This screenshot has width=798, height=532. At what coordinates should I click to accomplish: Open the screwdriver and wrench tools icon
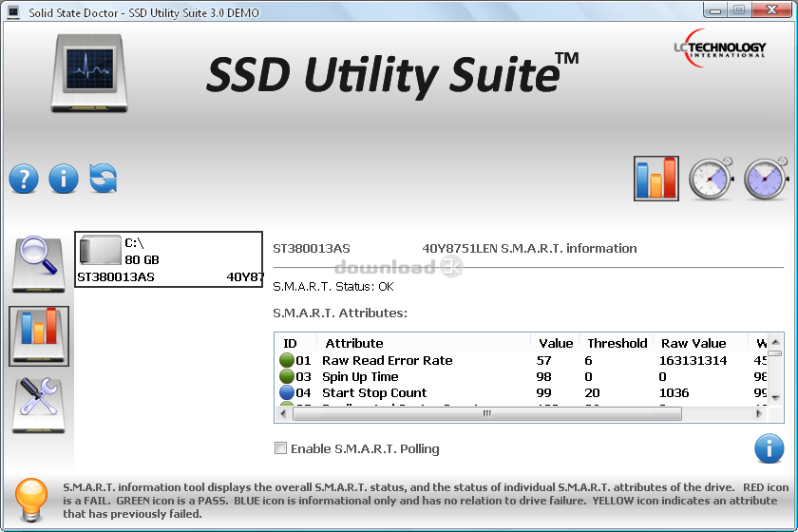click(39, 406)
